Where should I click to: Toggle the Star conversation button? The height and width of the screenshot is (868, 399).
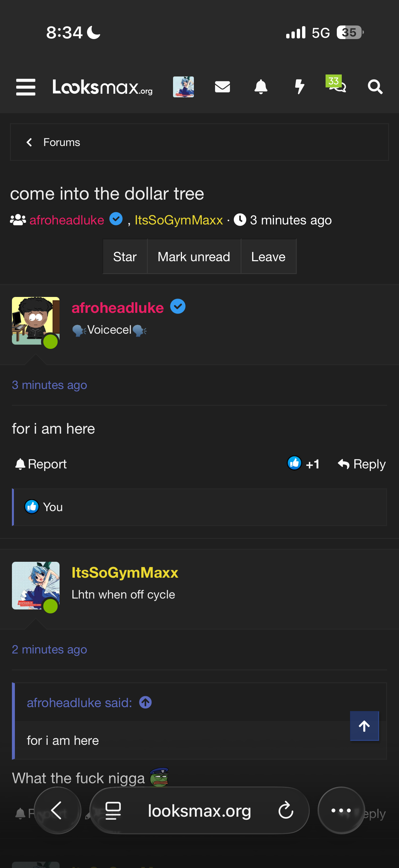click(125, 257)
